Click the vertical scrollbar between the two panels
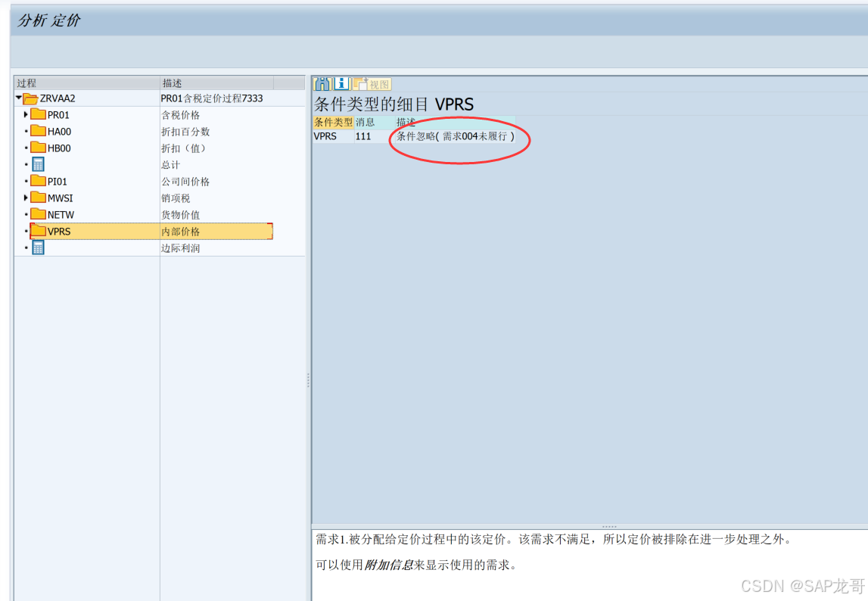Viewport: 868px width, 601px height. coord(307,378)
